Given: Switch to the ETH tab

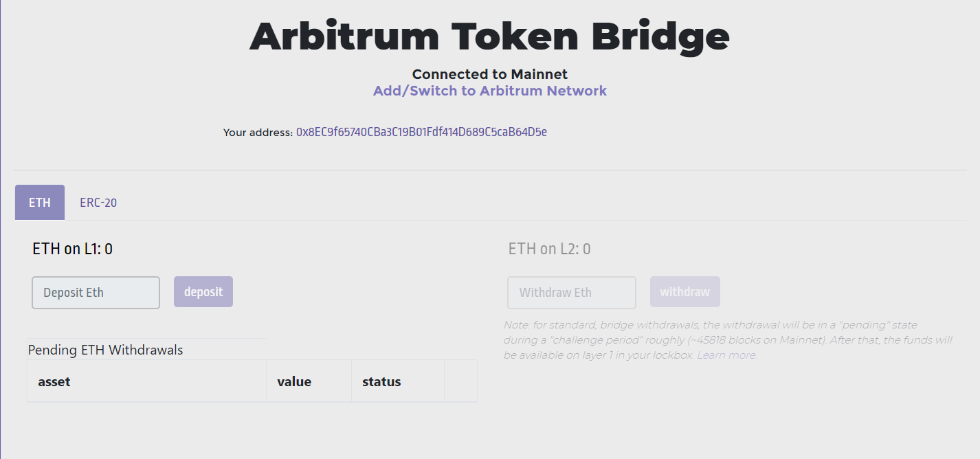Looking at the screenshot, I should (x=40, y=203).
